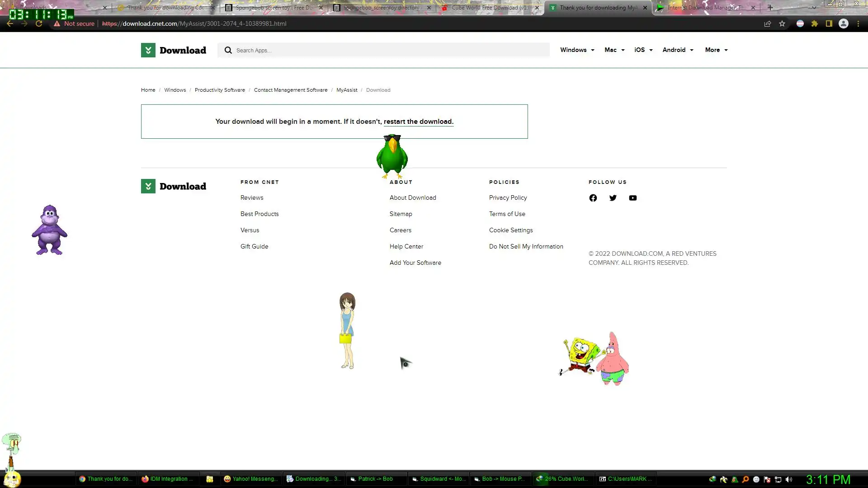The height and width of the screenshot is (488, 868).
Task: Click the Facebook follow icon
Action: 593,198
